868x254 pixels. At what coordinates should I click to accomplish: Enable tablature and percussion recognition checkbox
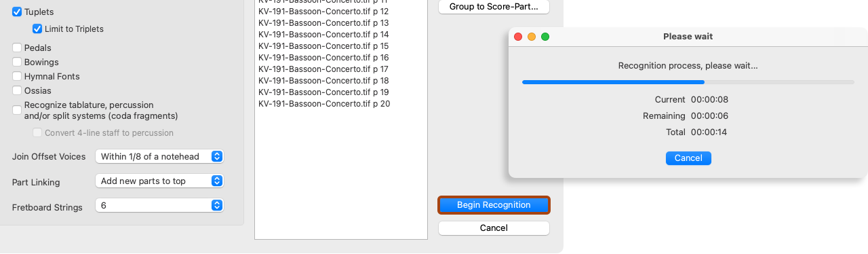coord(17,110)
